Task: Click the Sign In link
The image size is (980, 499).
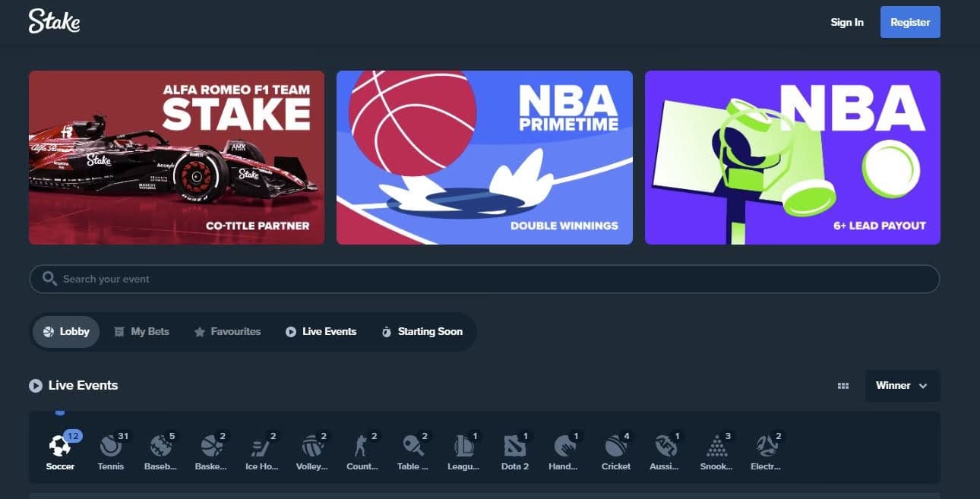Action: coord(846,22)
